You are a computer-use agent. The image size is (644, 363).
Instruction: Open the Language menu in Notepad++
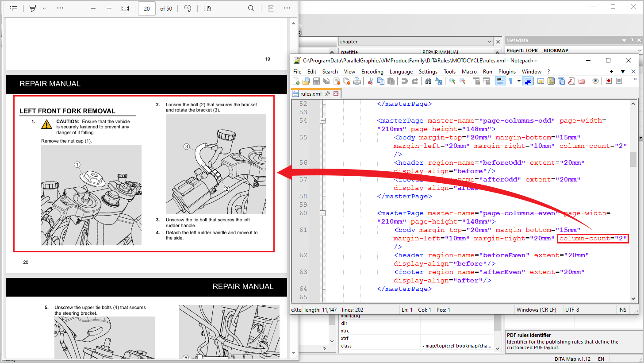pyautogui.click(x=401, y=71)
